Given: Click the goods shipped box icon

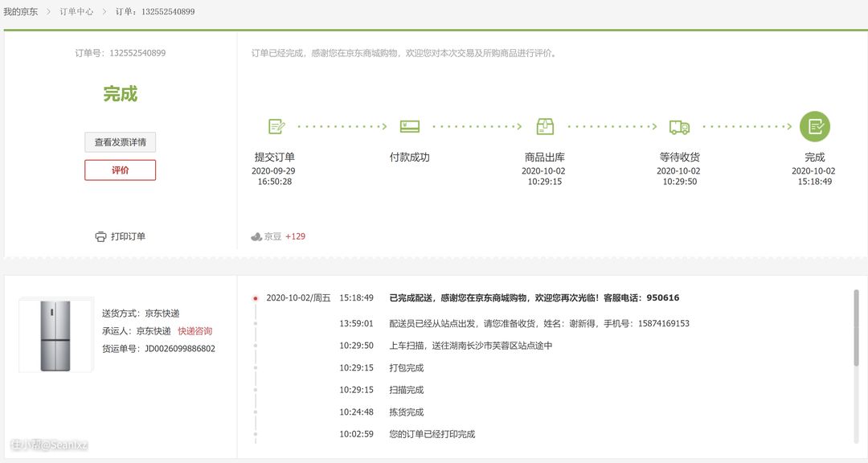Looking at the screenshot, I should pyautogui.click(x=545, y=126).
